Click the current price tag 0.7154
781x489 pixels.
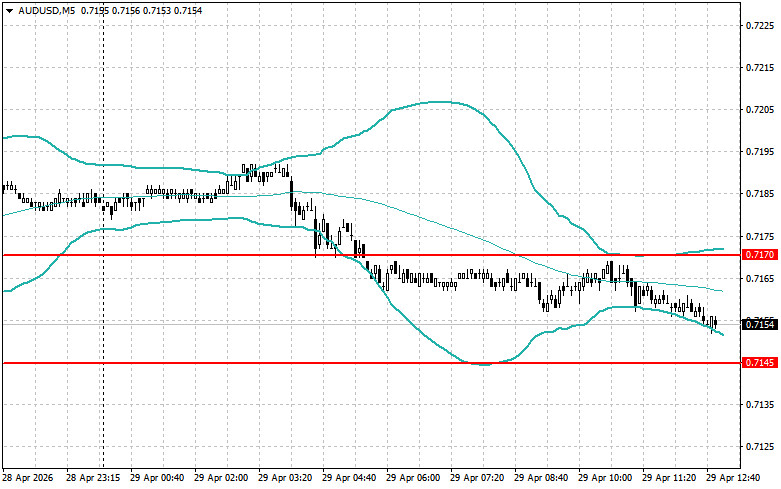pos(760,325)
